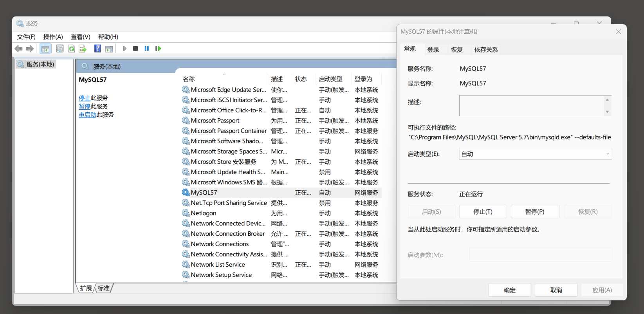Select Microsoft Store 安装服务 row
This screenshot has height=314, width=644.
(x=281, y=162)
